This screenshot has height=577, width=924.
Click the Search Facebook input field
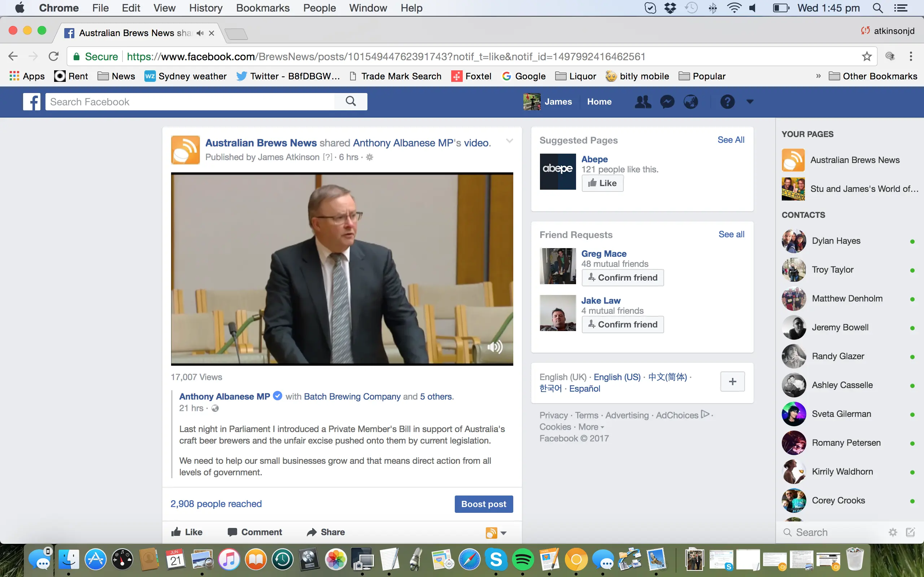coord(190,102)
